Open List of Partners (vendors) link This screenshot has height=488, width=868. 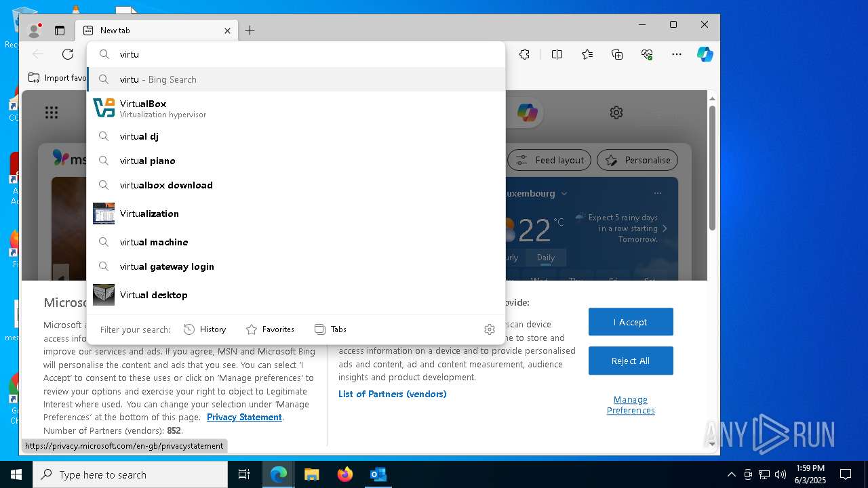(x=393, y=394)
